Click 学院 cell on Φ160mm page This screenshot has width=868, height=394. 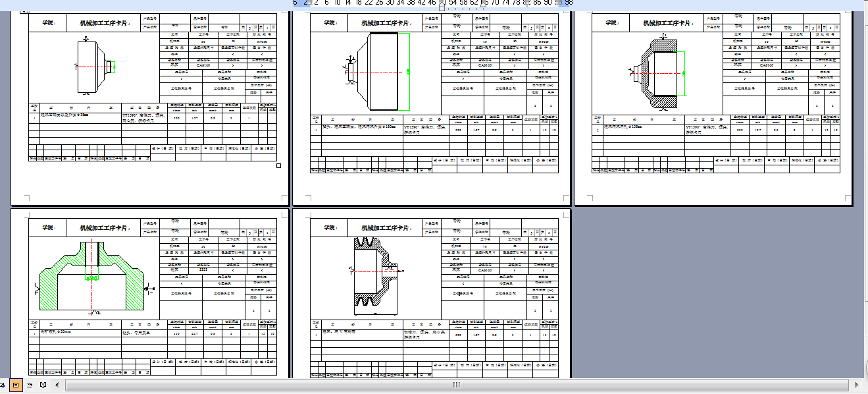click(330, 23)
